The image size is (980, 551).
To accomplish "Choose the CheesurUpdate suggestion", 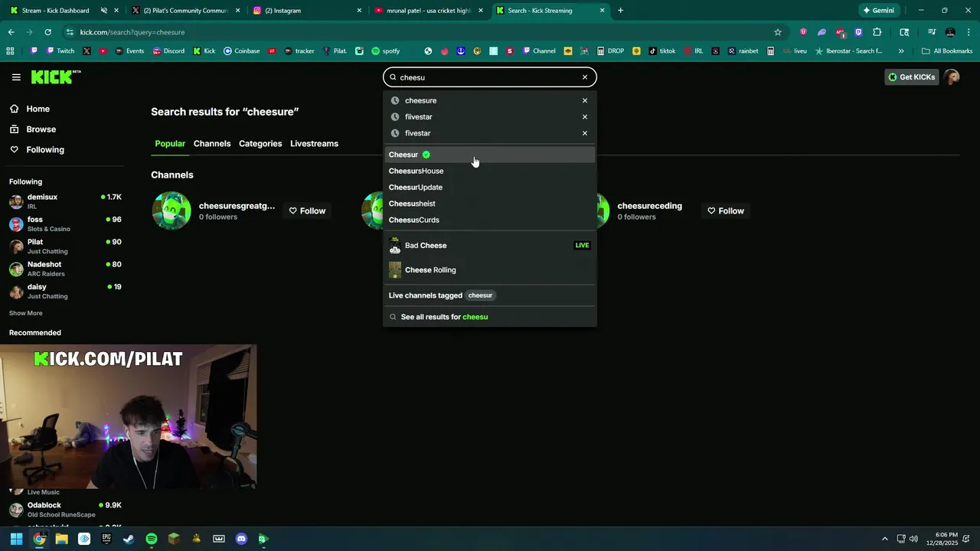I will (490, 187).
